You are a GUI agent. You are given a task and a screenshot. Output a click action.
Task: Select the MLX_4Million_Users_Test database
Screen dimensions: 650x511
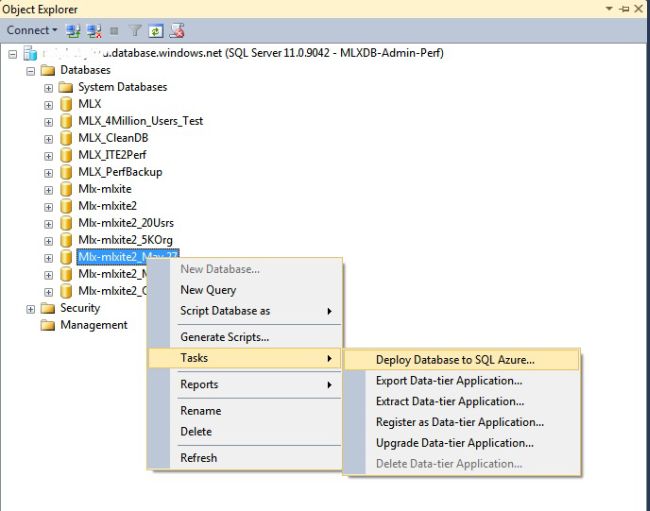(x=141, y=121)
